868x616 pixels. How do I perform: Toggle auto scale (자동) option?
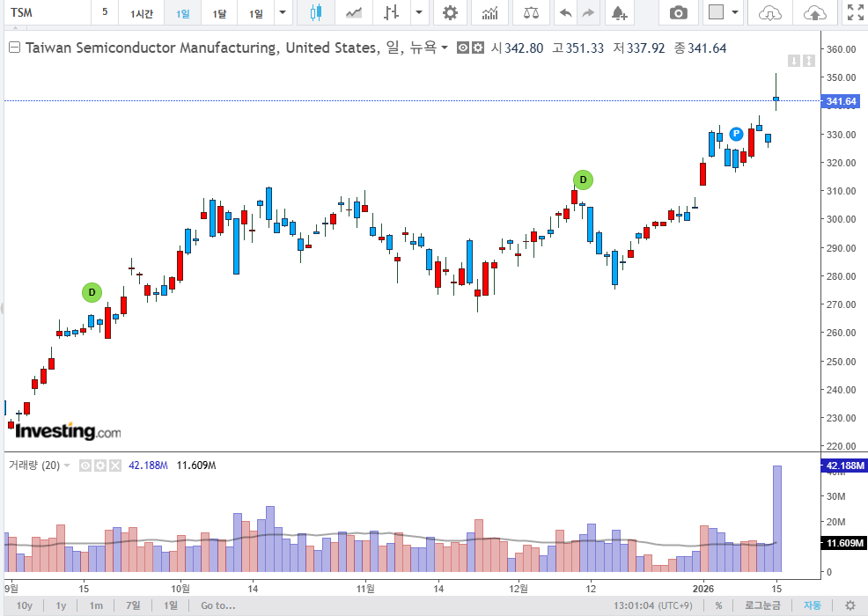[x=812, y=605]
